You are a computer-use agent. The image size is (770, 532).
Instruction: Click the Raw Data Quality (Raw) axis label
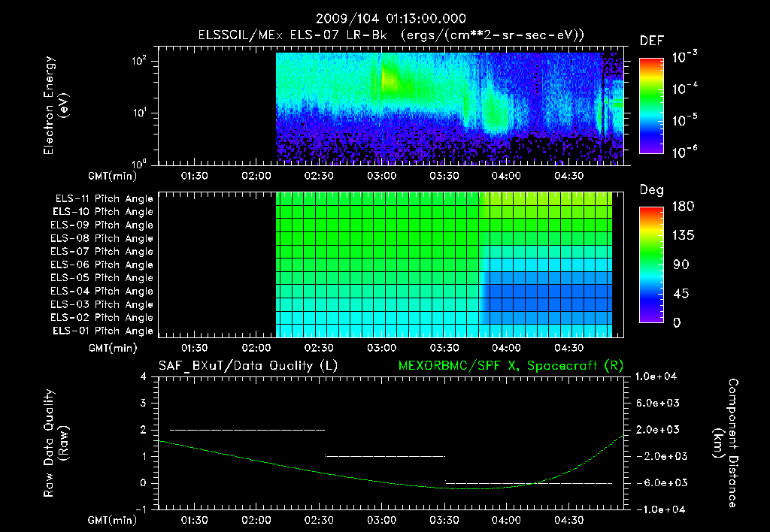click(56, 443)
